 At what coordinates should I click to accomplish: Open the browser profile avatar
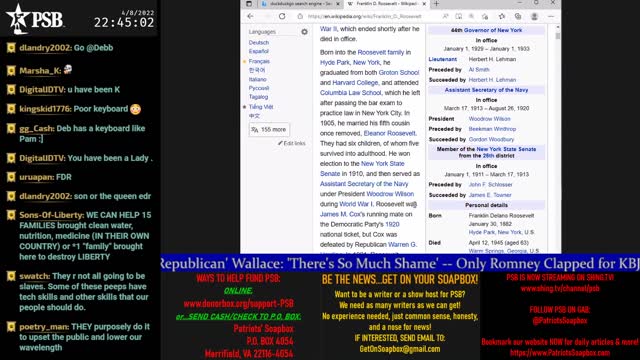(534, 16)
